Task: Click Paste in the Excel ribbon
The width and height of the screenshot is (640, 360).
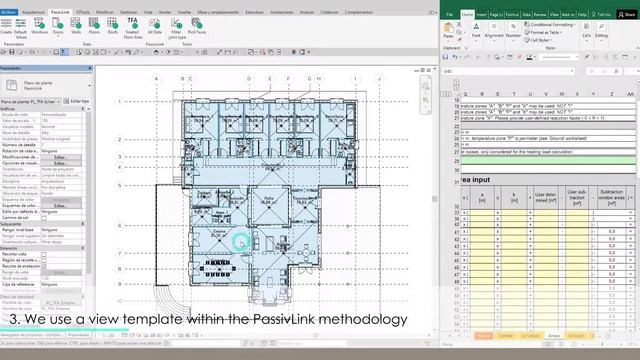Action: (449, 31)
